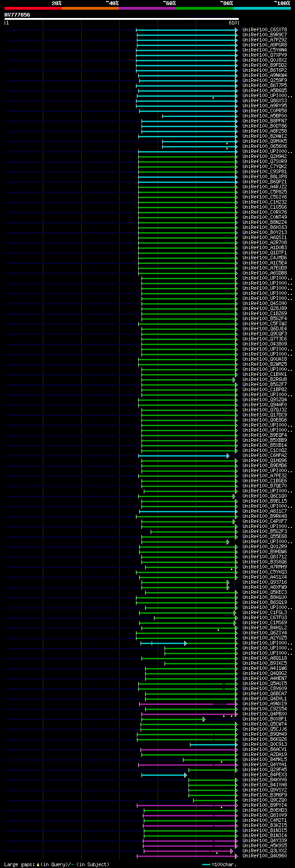Image resolution: width=295 pixels, height=868 pixels.
Task: Select the last label UniRef100_Q4U960
Action: click(x=265, y=856)
